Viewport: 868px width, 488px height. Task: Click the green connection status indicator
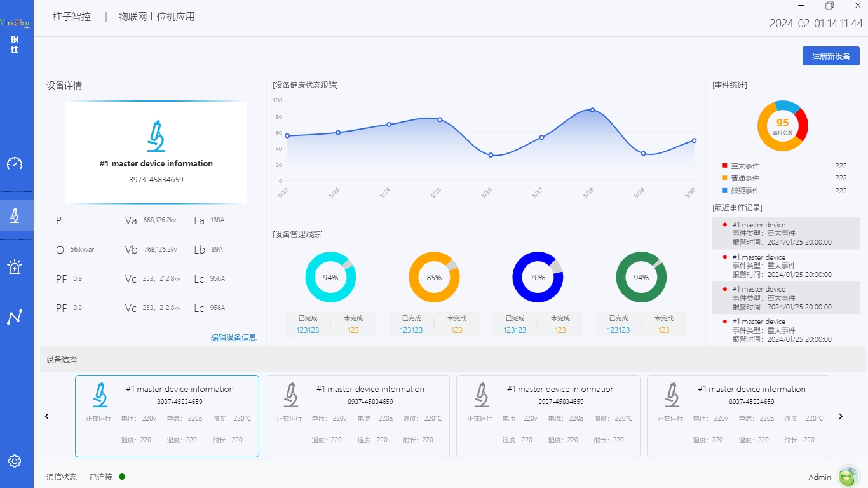122,477
